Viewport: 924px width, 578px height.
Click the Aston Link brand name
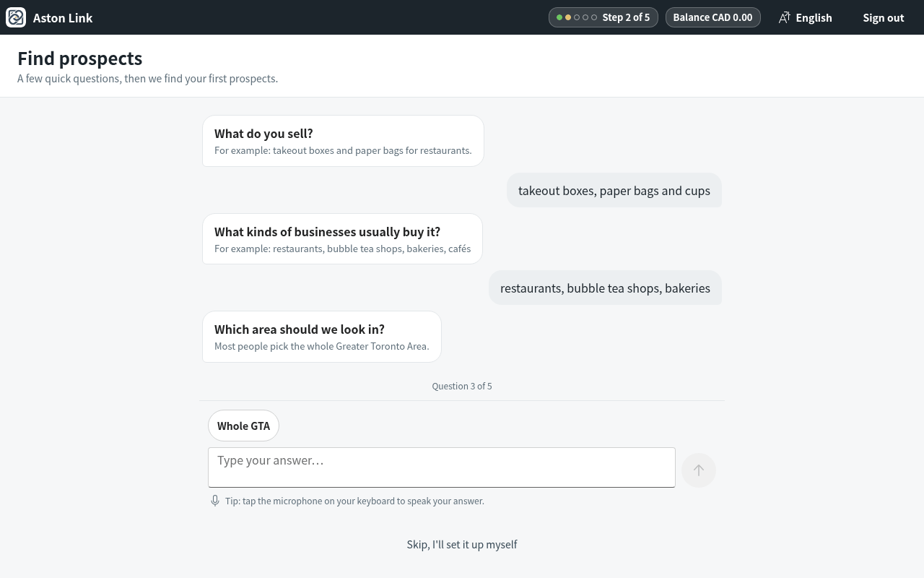[x=63, y=17]
